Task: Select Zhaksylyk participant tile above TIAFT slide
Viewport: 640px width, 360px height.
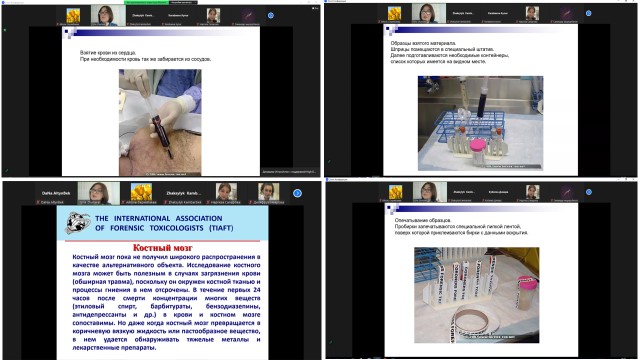Action: tap(183, 193)
